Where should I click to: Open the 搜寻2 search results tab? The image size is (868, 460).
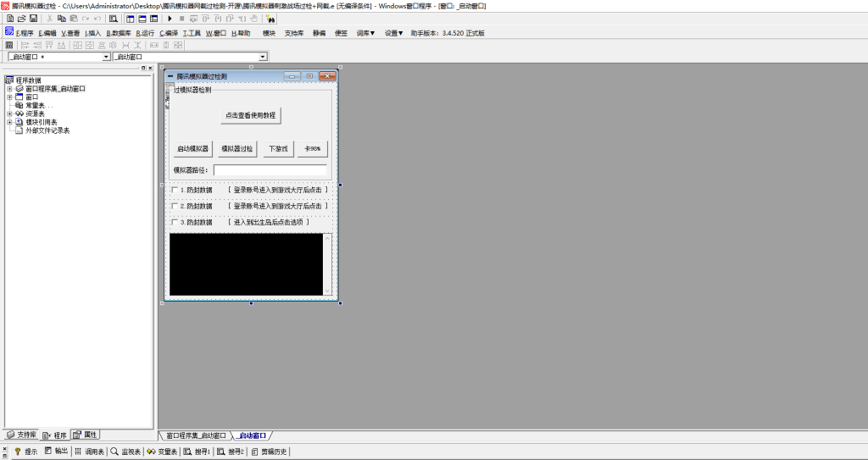point(231,452)
